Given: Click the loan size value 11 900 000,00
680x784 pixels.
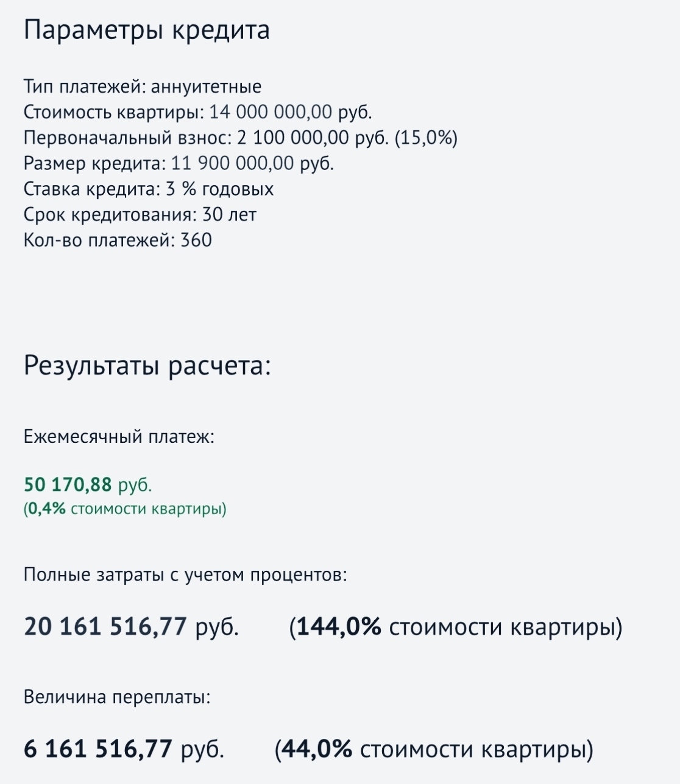Looking at the screenshot, I should pos(233,163).
